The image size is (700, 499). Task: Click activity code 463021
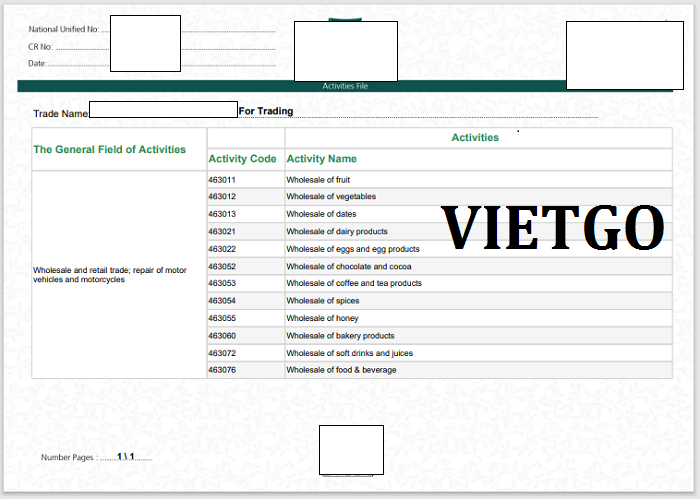click(222, 232)
